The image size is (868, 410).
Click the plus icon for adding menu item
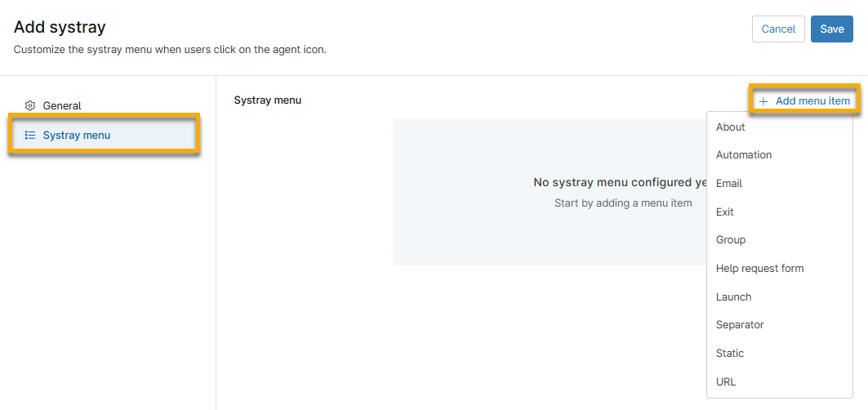(763, 101)
